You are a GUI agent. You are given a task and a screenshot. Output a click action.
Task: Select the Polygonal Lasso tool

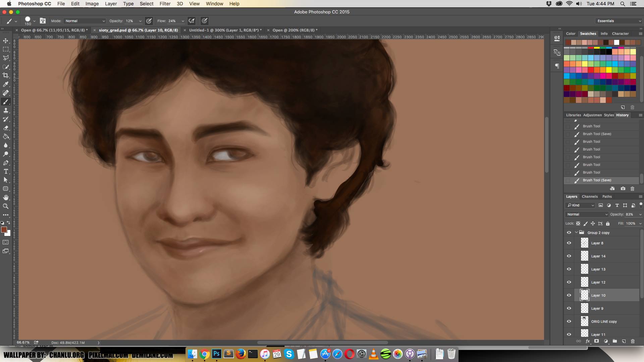(6, 58)
